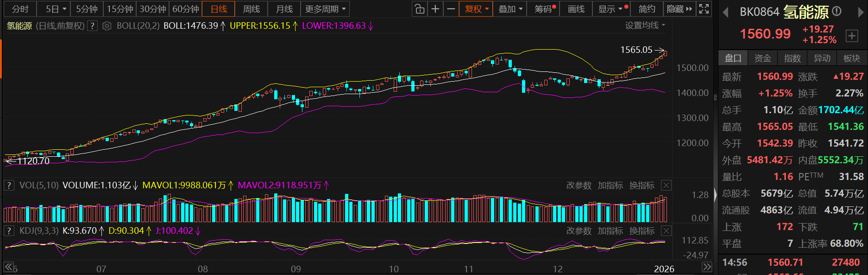Image resolution: width=868 pixels, height=275 pixels.
Task: Click the lock/unlock chart icon
Action: [419, 9]
